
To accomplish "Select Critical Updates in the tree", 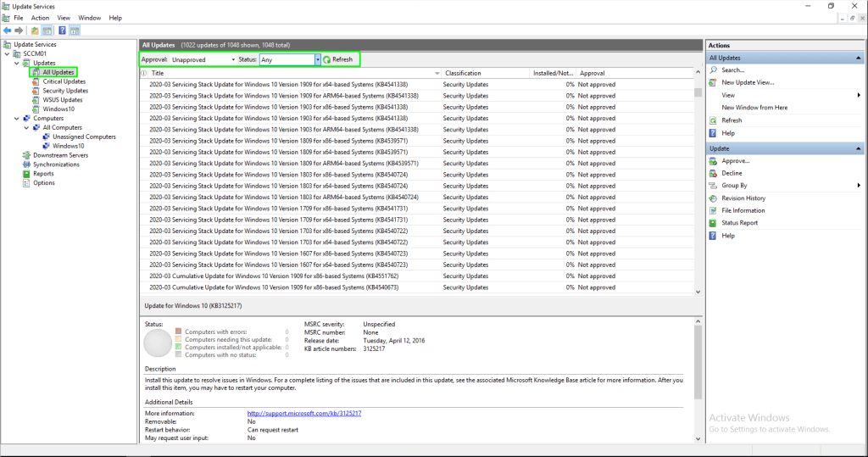I will coord(64,81).
